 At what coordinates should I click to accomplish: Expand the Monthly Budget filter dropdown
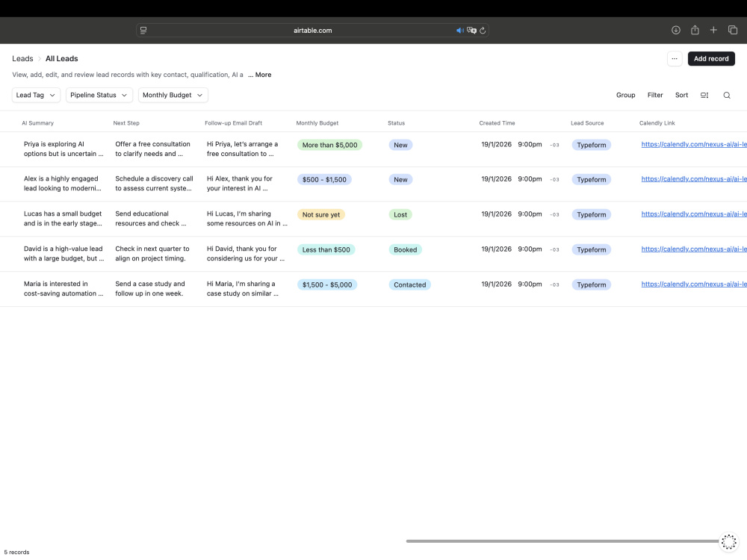(173, 96)
